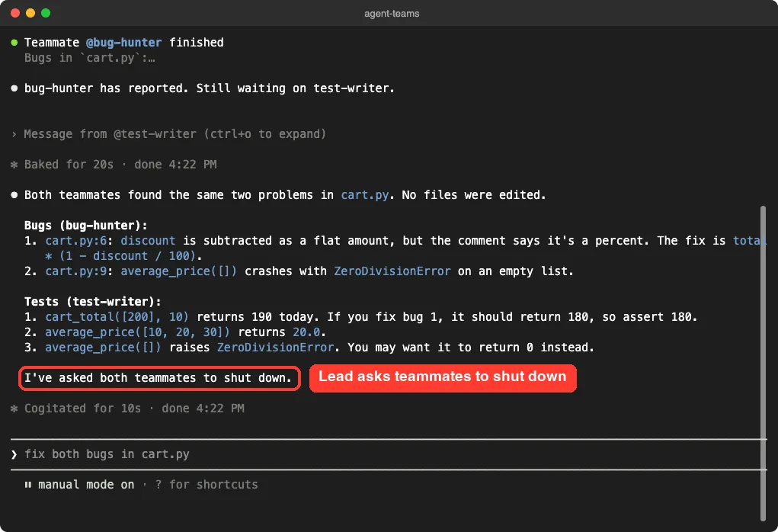Click the agent-teams window title

point(392,14)
